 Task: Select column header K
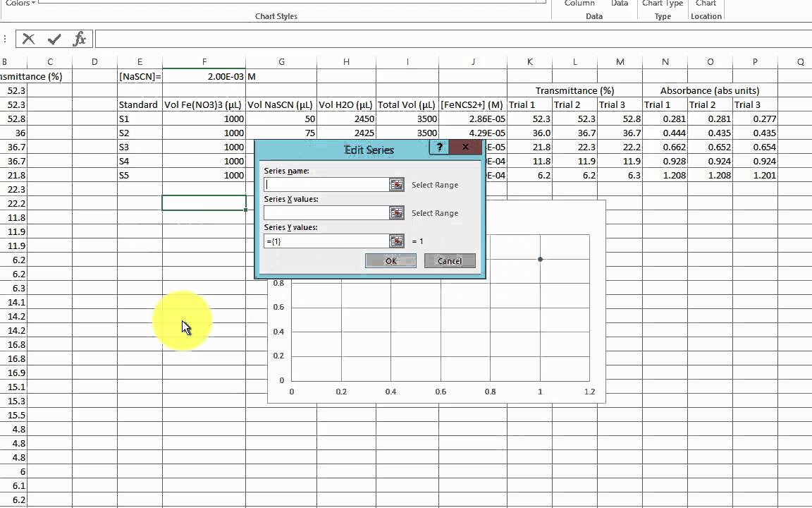pyautogui.click(x=529, y=62)
